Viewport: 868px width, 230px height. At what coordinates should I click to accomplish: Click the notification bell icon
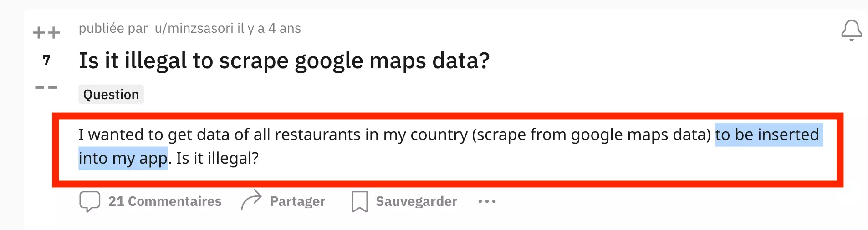click(x=851, y=30)
